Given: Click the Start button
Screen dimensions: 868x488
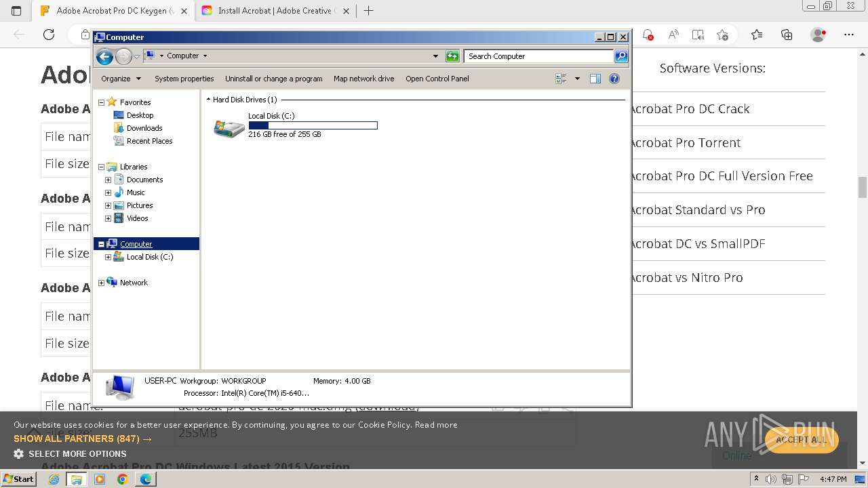Looking at the screenshot, I should 18,479.
